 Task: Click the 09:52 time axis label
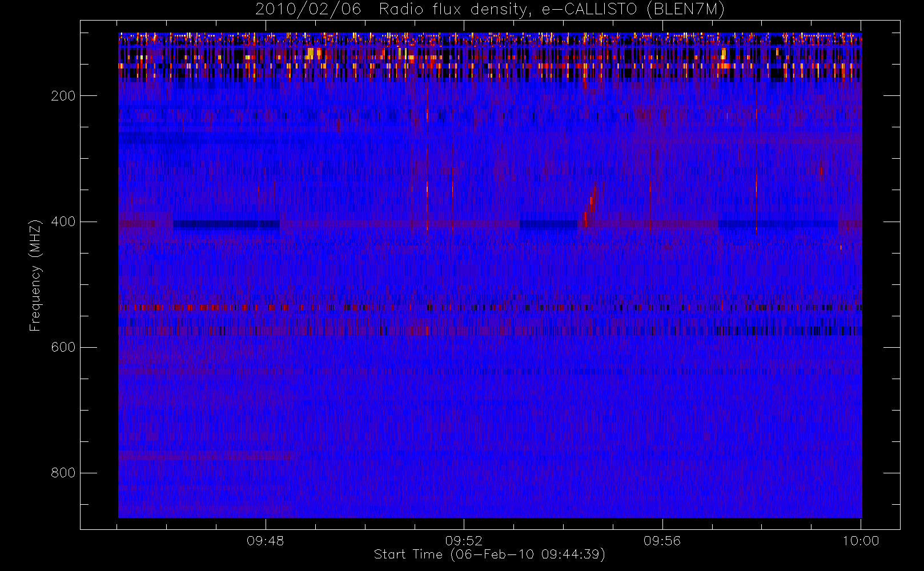point(464,541)
